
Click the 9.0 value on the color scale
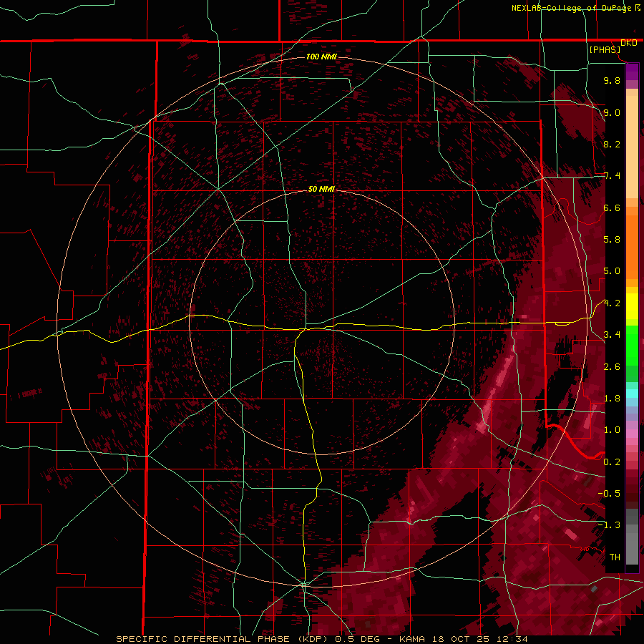click(x=612, y=112)
